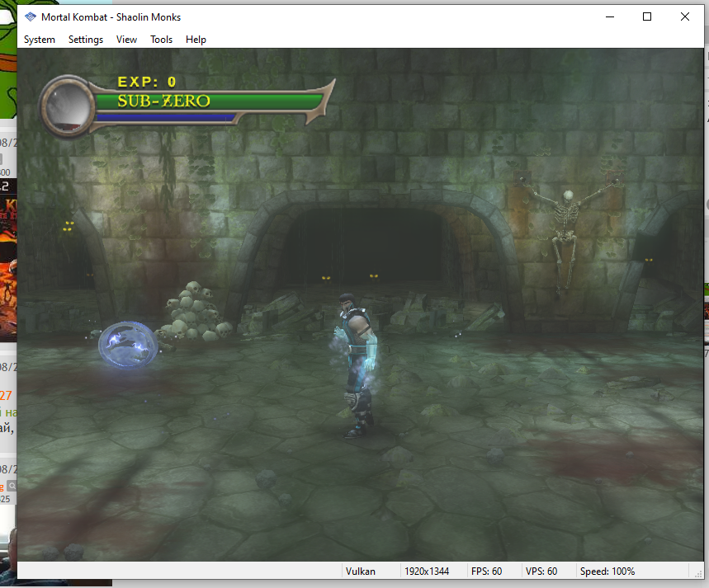Open the System menu
The height and width of the screenshot is (588, 709).
(40, 40)
